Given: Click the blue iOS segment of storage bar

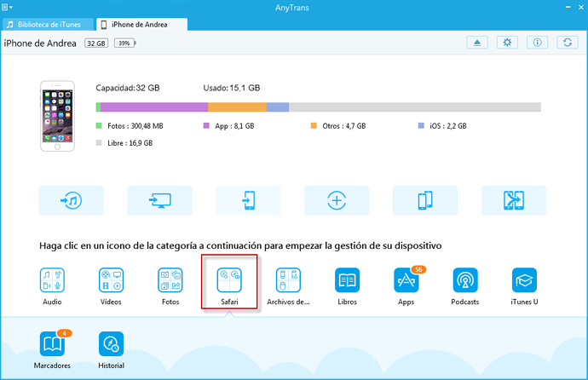Looking at the screenshot, I should click(278, 107).
